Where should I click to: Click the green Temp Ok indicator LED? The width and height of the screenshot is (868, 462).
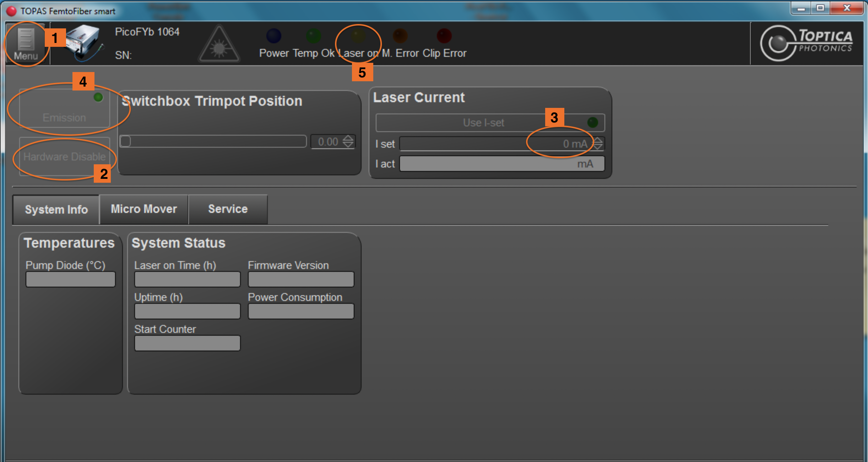point(314,35)
